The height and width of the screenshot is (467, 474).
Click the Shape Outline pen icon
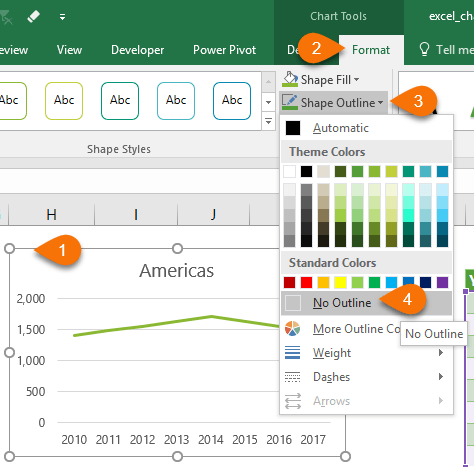[x=290, y=102]
